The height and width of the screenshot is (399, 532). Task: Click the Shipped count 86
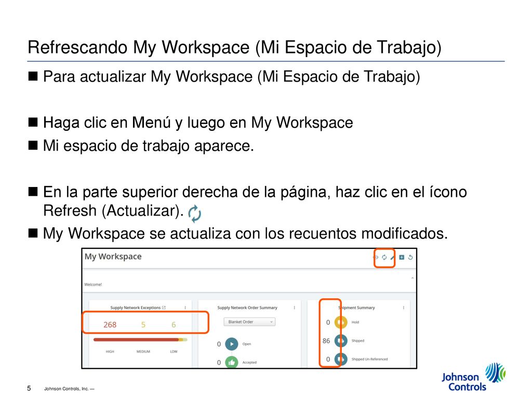point(326,341)
